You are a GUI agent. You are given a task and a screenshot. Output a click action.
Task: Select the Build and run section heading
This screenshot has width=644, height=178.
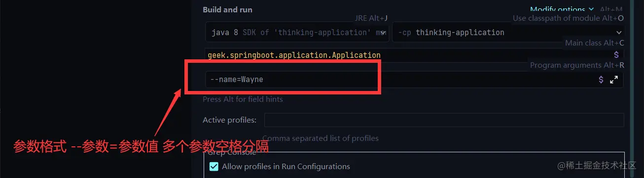click(227, 10)
